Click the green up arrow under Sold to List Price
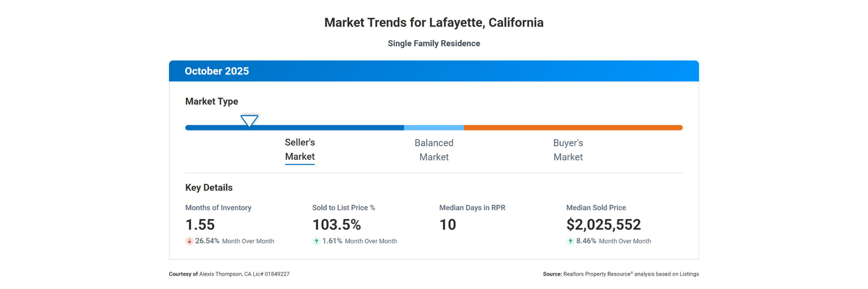The height and width of the screenshot is (289, 868). coord(316,241)
